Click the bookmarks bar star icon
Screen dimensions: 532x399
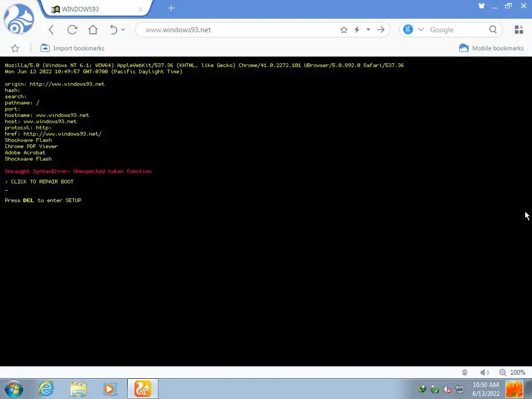tap(15, 48)
